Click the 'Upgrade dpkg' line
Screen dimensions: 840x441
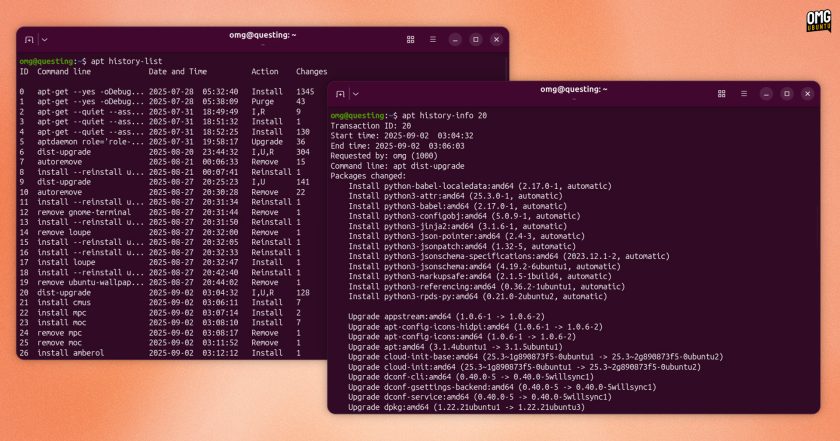[x=467, y=407]
